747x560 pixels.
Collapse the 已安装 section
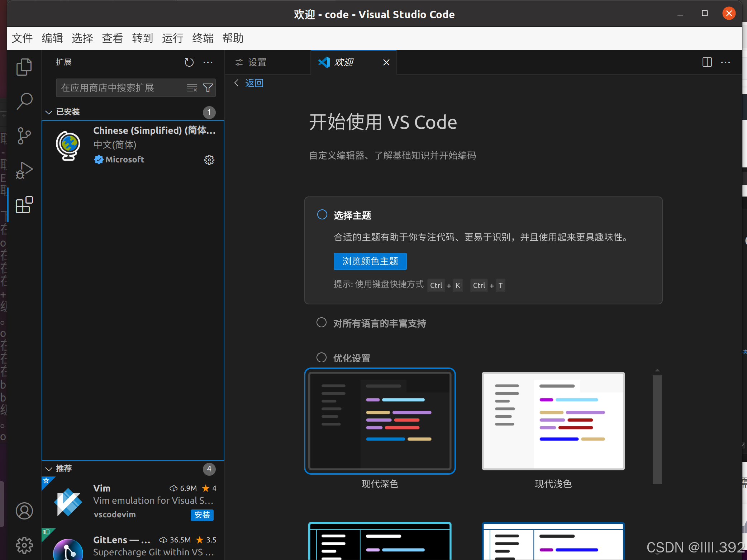(x=49, y=112)
